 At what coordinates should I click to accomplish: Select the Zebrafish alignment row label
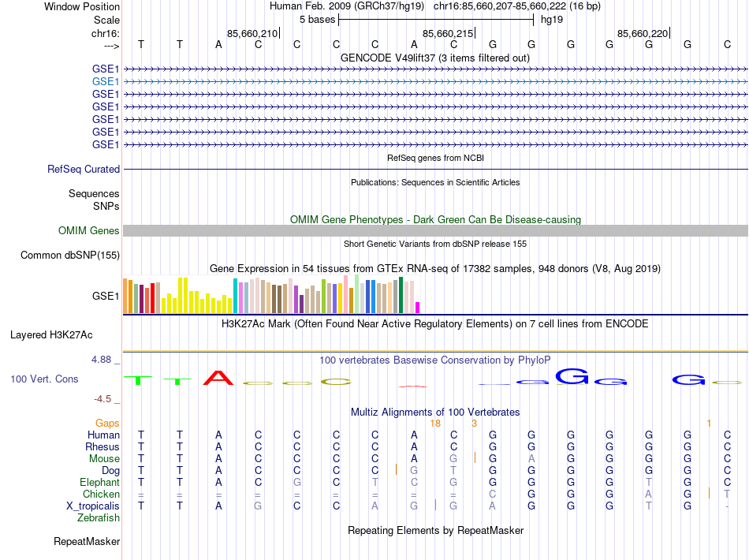(99, 517)
